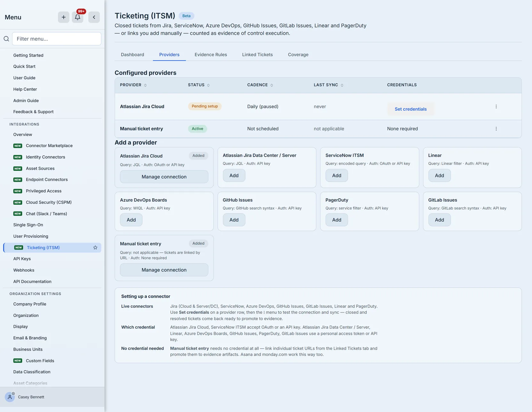
Task: Click the Casey Bennett user avatar
Action: pyautogui.click(x=10, y=397)
